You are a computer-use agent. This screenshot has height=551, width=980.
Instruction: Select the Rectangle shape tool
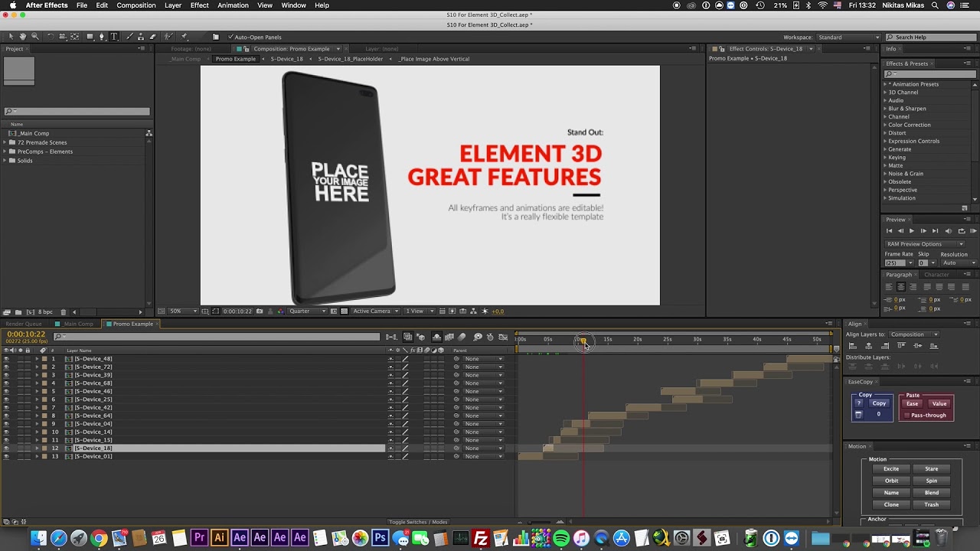pos(90,37)
